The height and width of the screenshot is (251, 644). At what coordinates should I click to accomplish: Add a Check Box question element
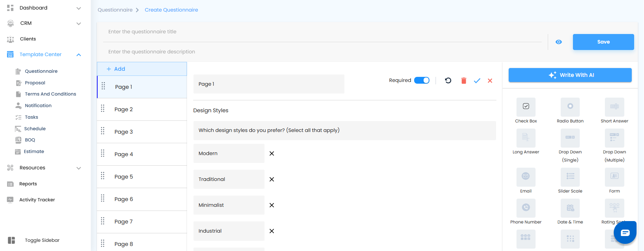tap(526, 107)
